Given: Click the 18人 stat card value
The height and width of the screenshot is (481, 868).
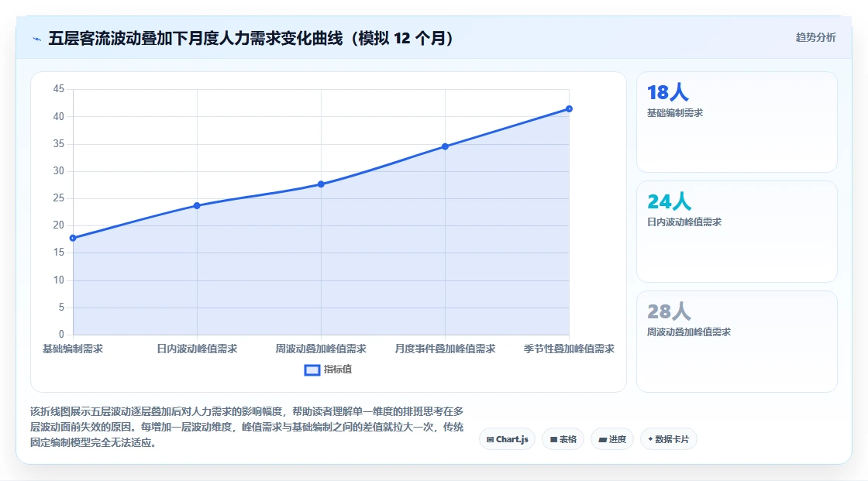Looking at the screenshot, I should point(667,92).
